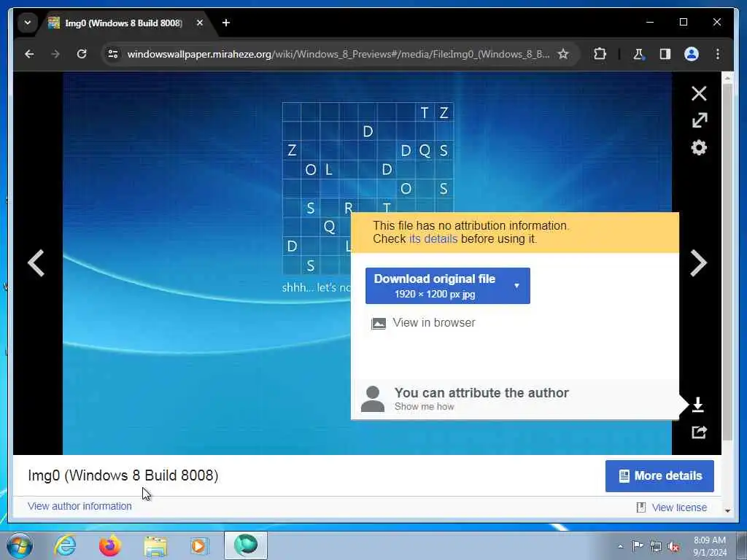
Task: Click the Img0 (Windows 8 Build 8008) title
Action: [x=123, y=475]
